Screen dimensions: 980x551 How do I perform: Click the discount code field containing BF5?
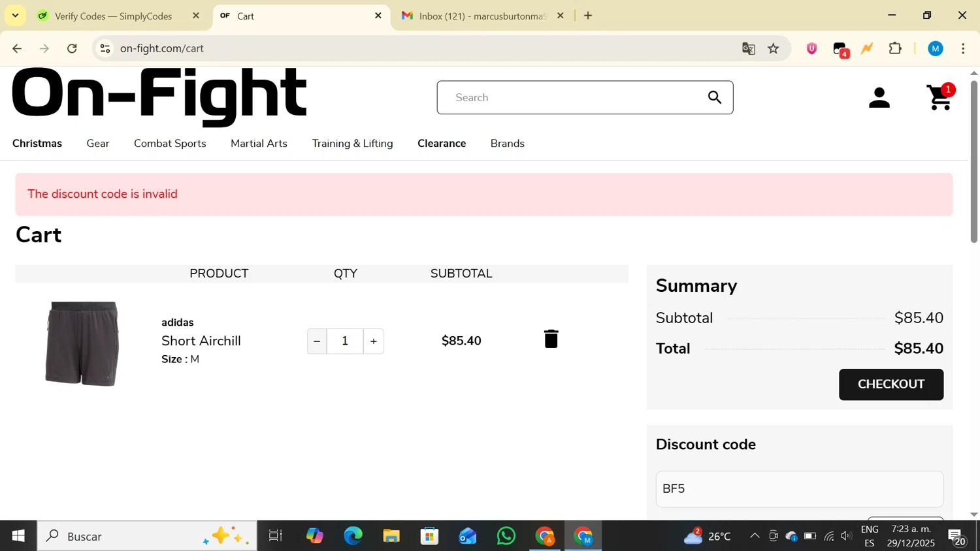pyautogui.click(x=800, y=489)
